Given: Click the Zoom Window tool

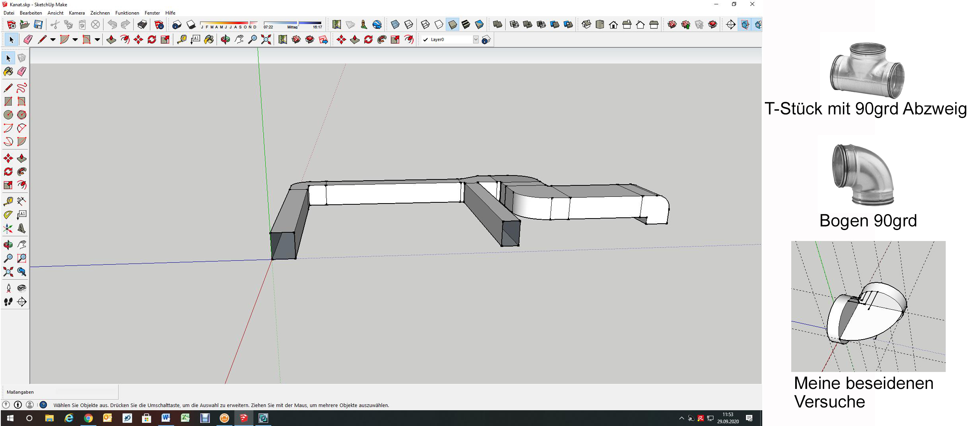Looking at the screenshot, I should coord(22,258).
